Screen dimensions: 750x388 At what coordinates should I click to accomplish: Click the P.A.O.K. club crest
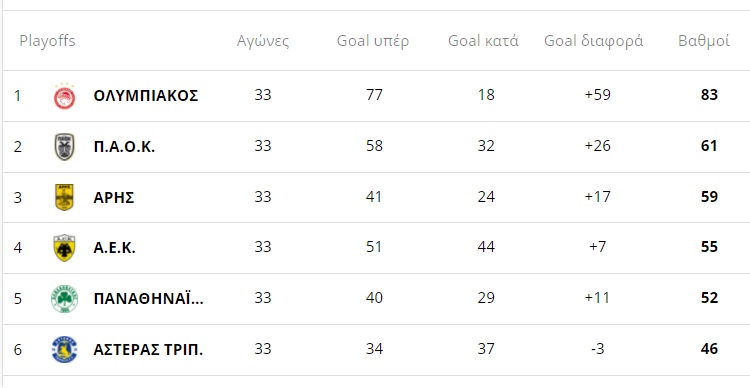64,146
